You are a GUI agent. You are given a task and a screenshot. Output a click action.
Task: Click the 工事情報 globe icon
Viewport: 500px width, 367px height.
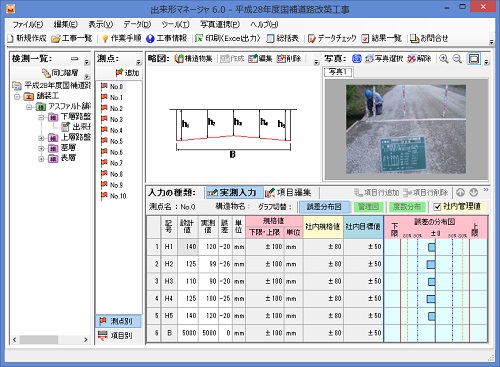[150, 39]
